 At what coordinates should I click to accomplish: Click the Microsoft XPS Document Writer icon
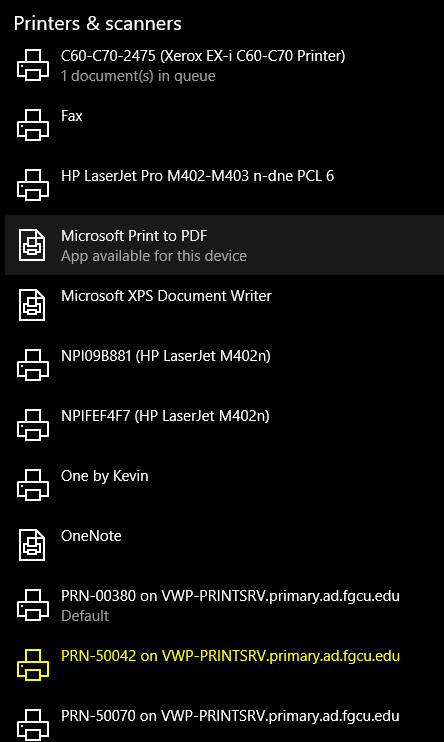(32, 305)
